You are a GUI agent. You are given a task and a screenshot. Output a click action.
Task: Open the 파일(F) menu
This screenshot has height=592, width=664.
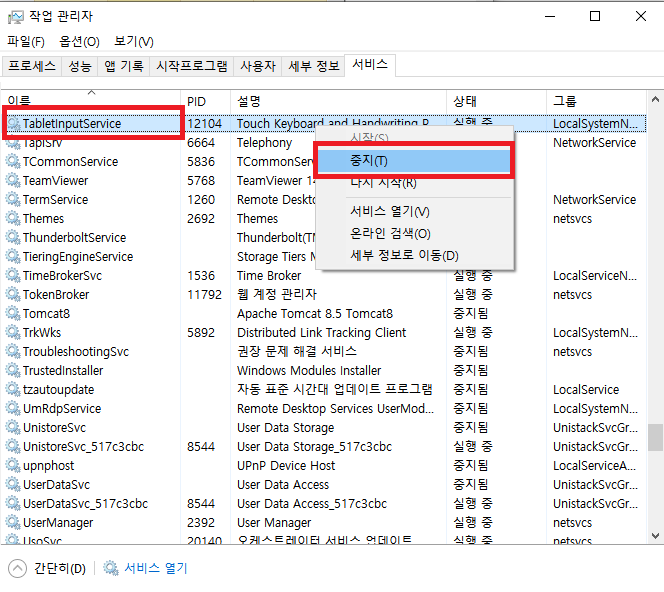coord(25,41)
